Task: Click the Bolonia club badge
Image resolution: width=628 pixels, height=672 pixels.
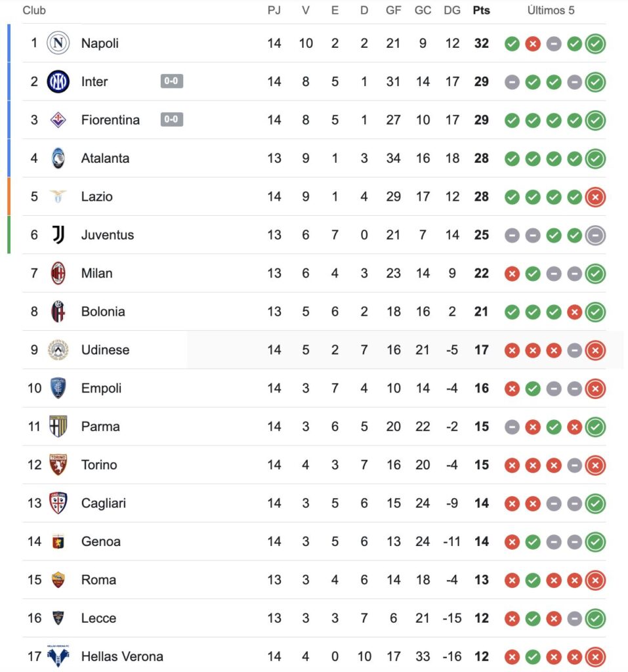Action: pyautogui.click(x=58, y=312)
